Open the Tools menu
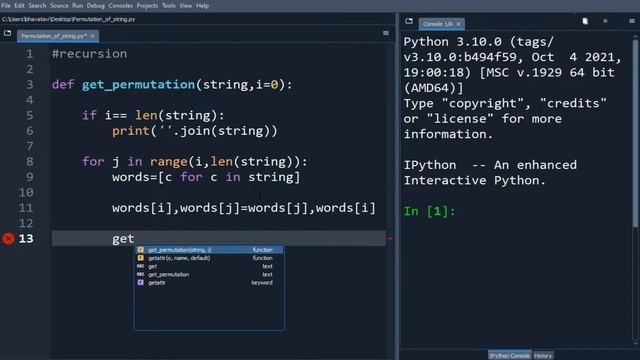Image resolution: width=640 pixels, height=360 pixels. [169, 6]
